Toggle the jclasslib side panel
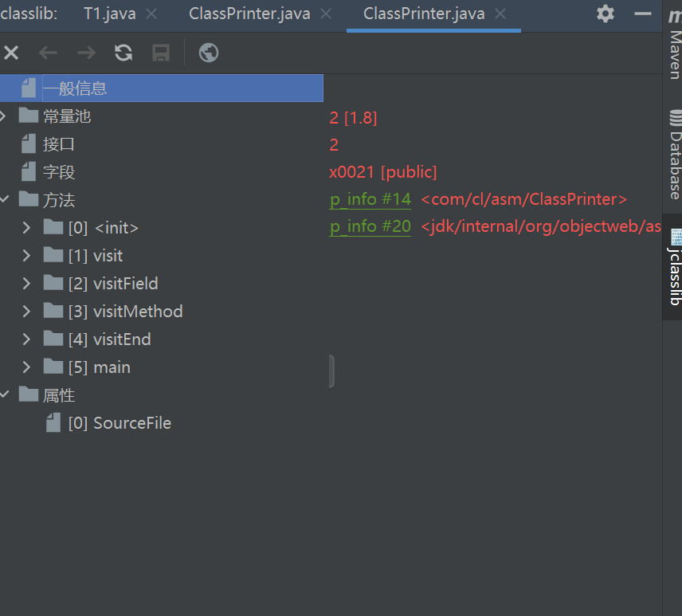The height and width of the screenshot is (616, 682). (x=673, y=267)
